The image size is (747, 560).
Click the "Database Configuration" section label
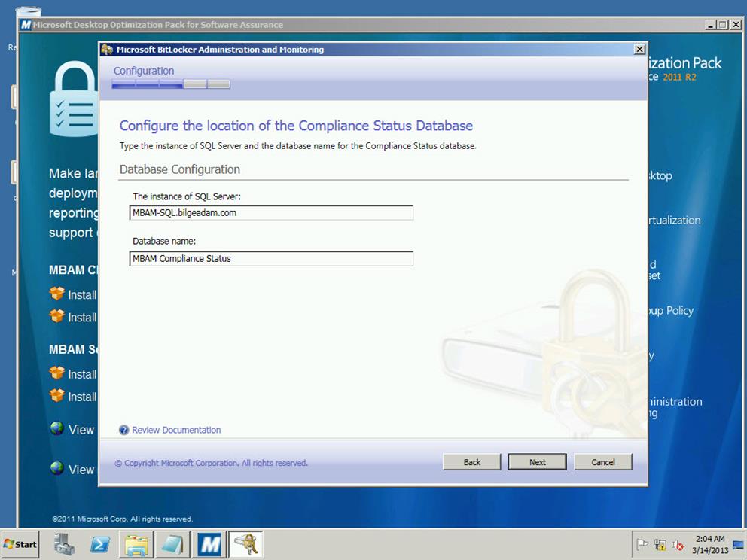tap(180, 169)
